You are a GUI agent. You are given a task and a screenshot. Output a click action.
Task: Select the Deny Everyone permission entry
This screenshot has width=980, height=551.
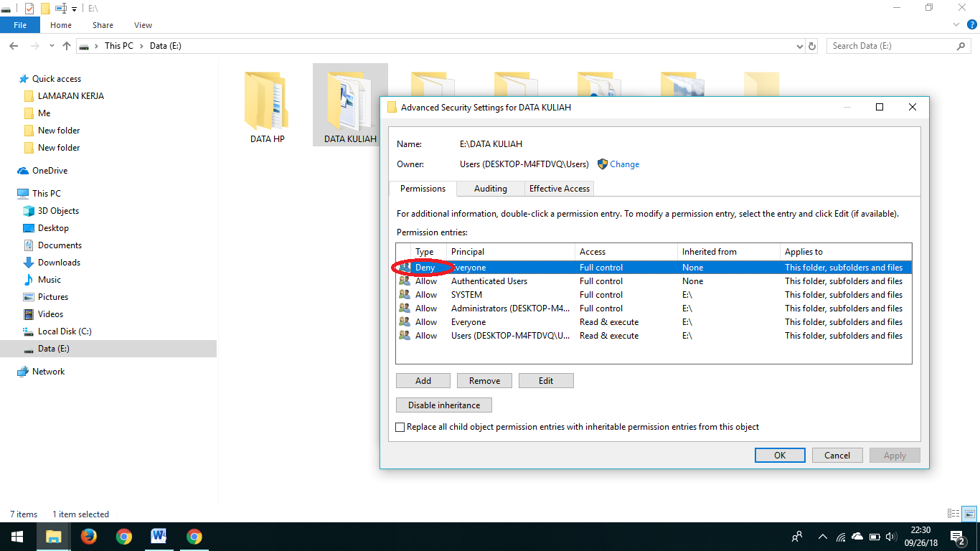click(502, 267)
